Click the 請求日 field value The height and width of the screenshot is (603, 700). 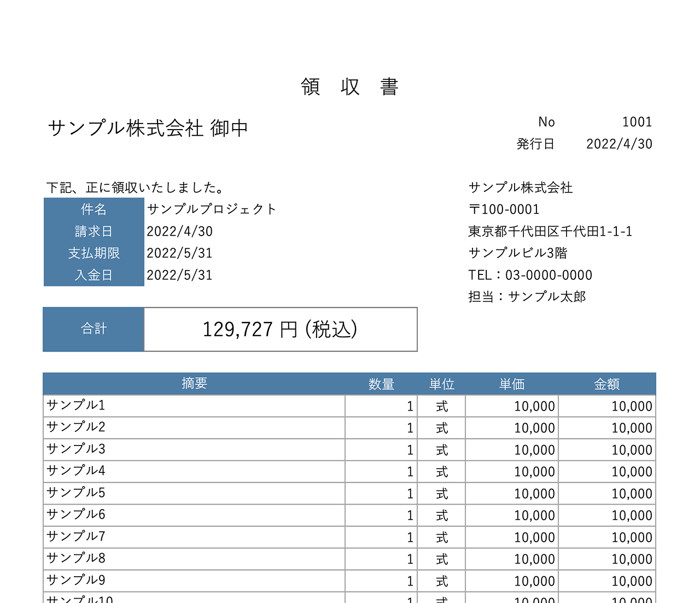tap(180, 231)
